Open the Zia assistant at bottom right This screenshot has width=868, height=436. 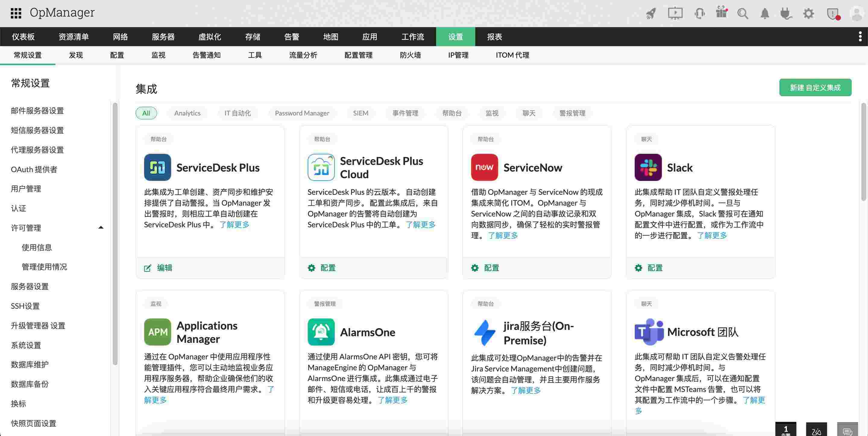[x=816, y=430]
